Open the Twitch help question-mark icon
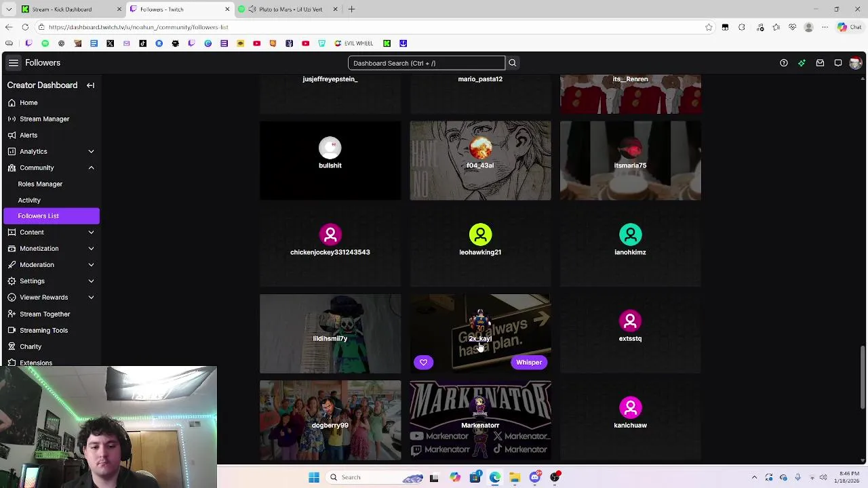868x488 pixels. click(x=784, y=63)
